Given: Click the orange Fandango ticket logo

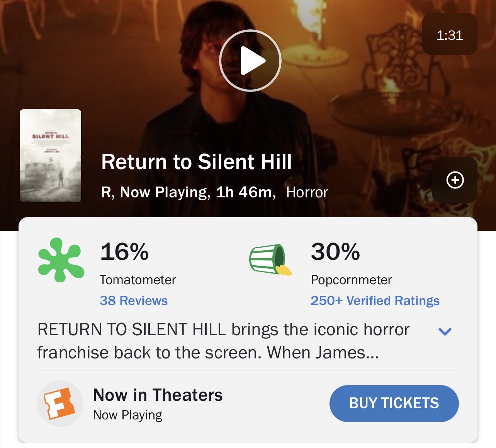Looking at the screenshot, I should click(60, 404).
